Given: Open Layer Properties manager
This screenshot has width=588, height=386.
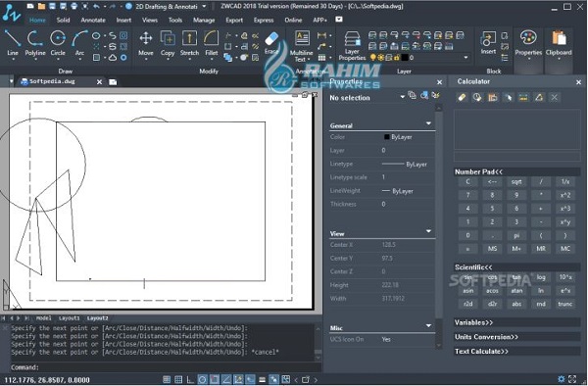Looking at the screenshot, I should pos(352,46).
